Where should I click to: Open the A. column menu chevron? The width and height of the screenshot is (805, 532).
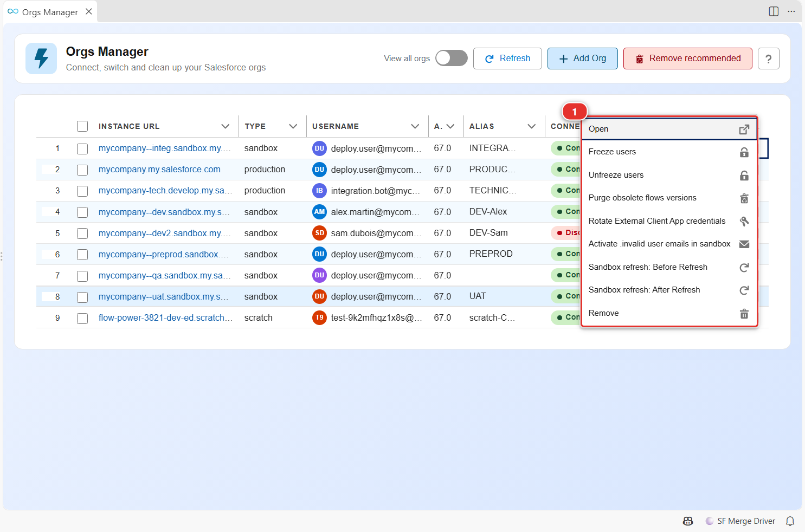[x=450, y=126]
